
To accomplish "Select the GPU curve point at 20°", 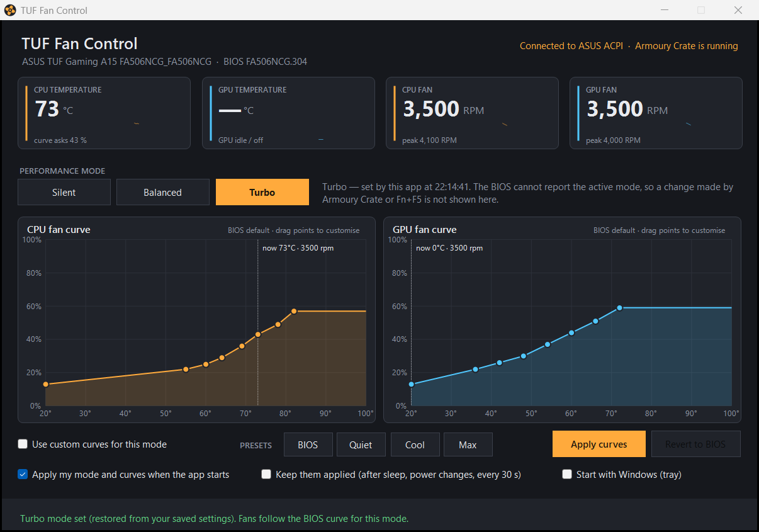I will point(411,384).
